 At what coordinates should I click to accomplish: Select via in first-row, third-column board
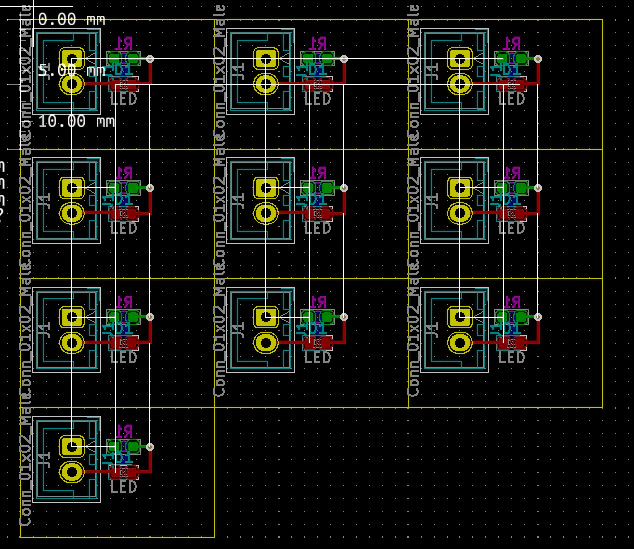(538, 59)
